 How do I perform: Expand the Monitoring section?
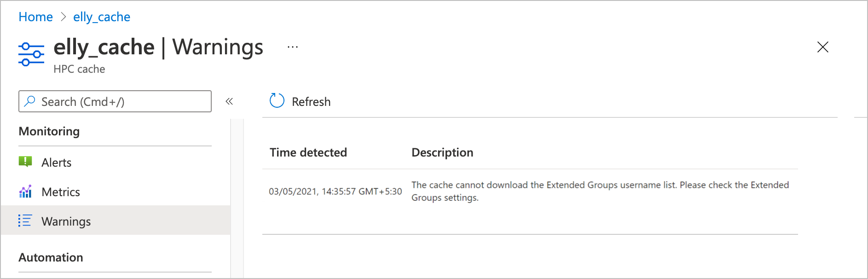[x=49, y=131]
